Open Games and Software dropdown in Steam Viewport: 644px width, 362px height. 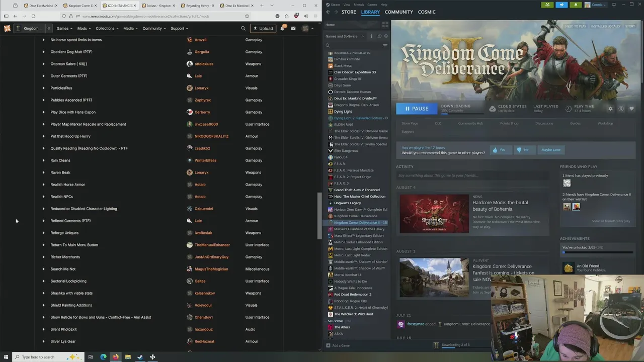point(345,36)
